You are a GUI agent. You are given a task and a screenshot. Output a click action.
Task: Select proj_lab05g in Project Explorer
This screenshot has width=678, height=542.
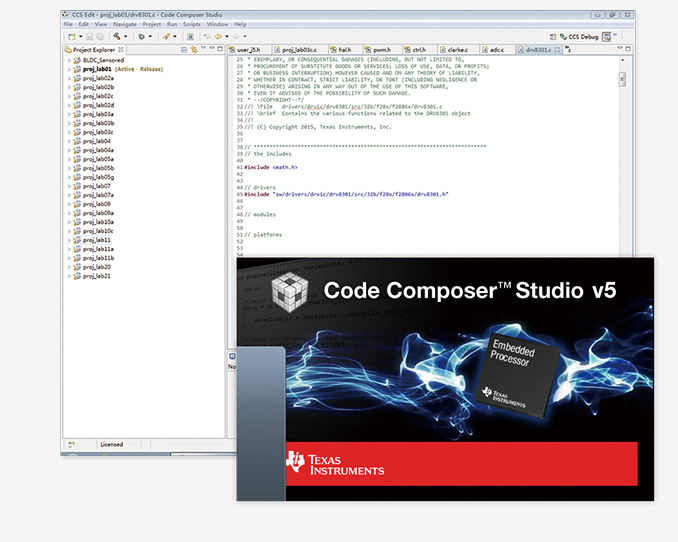98,177
